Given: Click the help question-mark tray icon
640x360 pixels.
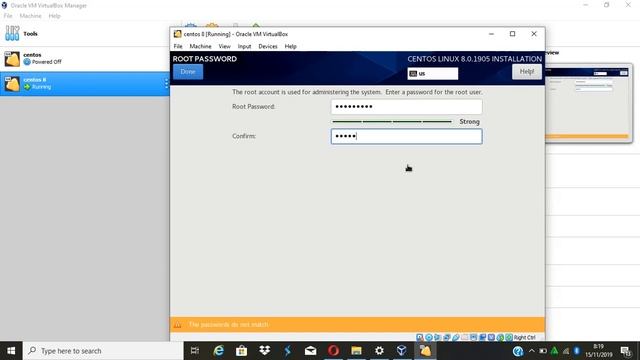Looking at the screenshot, I should point(518,351).
